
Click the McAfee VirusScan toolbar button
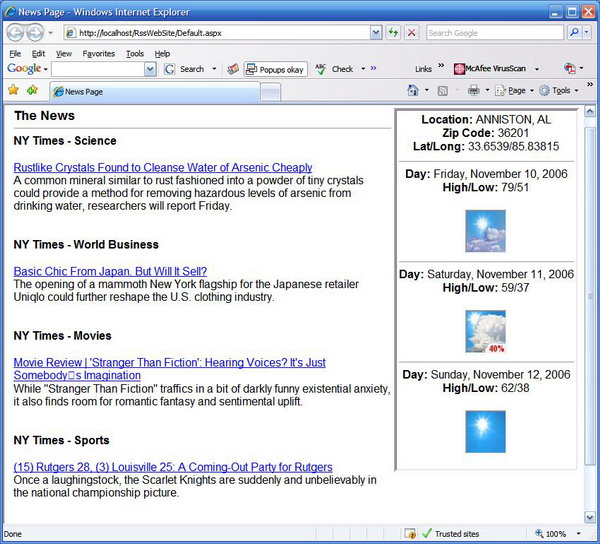pyautogui.click(x=490, y=69)
